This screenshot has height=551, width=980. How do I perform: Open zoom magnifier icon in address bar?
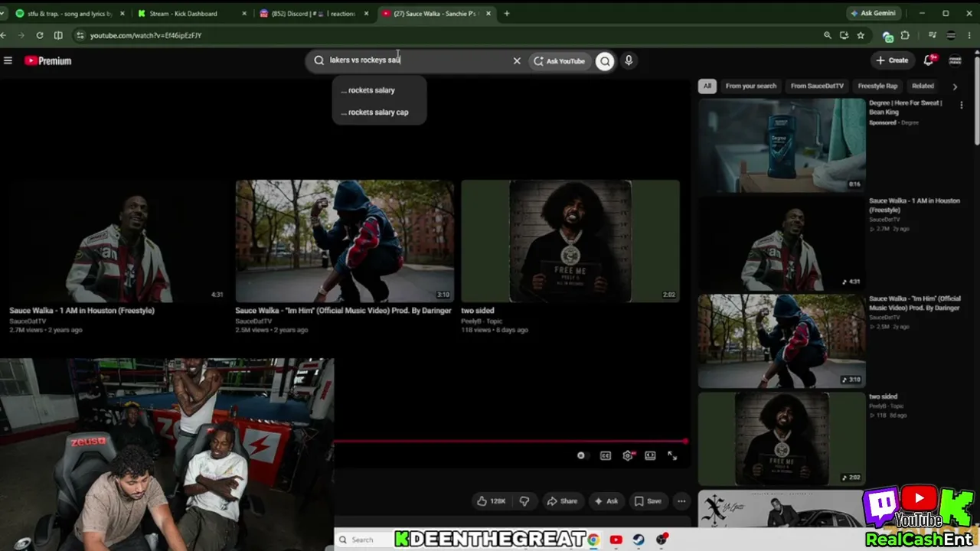(x=827, y=35)
